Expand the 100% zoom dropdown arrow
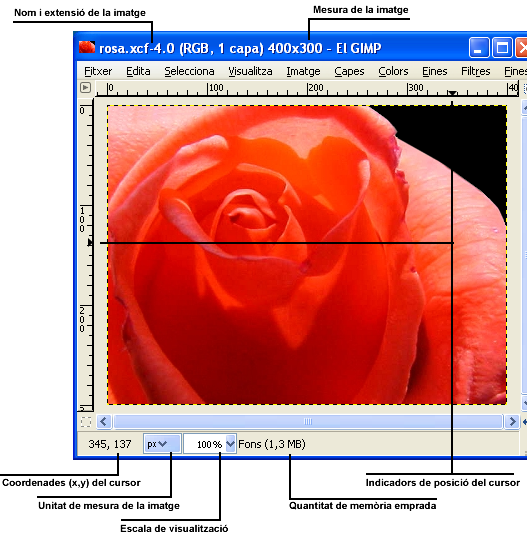 tap(231, 444)
